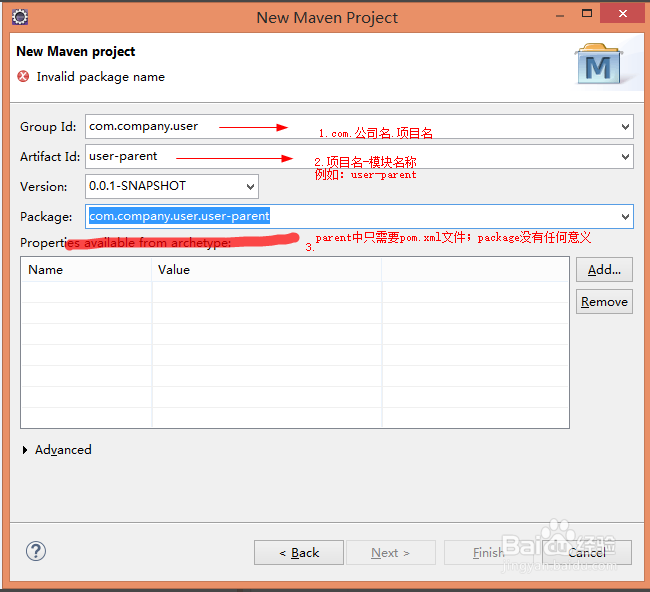Click the red error icon beside Invalid package name
650x592 pixels.
coord(23,76)
